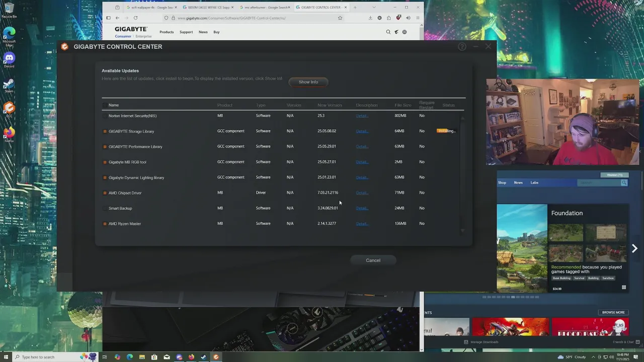Toggle checkbox for AMD Chipset Driver

click(105, 193)
